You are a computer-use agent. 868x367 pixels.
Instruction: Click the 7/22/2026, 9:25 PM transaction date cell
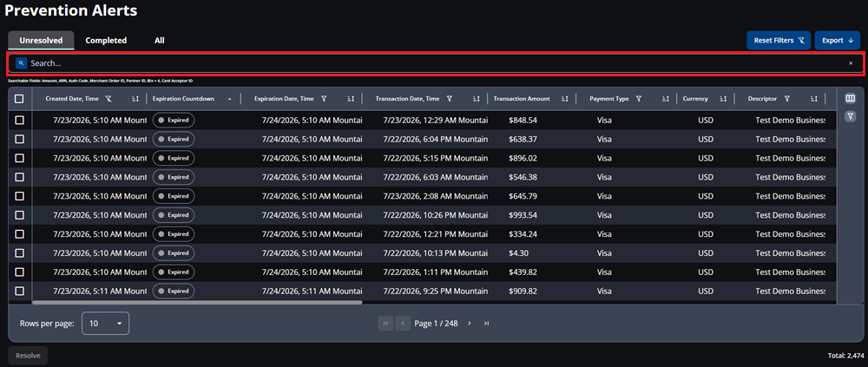pos(435,291)
